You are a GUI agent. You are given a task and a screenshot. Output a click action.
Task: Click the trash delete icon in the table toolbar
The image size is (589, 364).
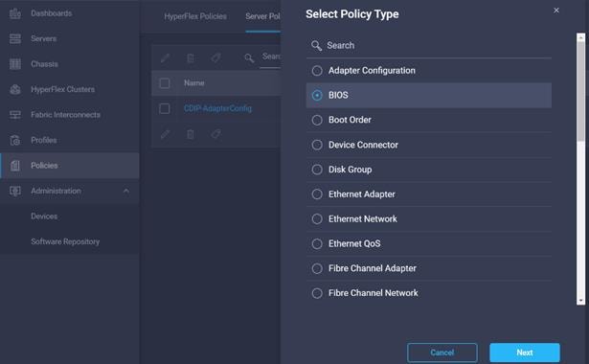click(191, 57)
